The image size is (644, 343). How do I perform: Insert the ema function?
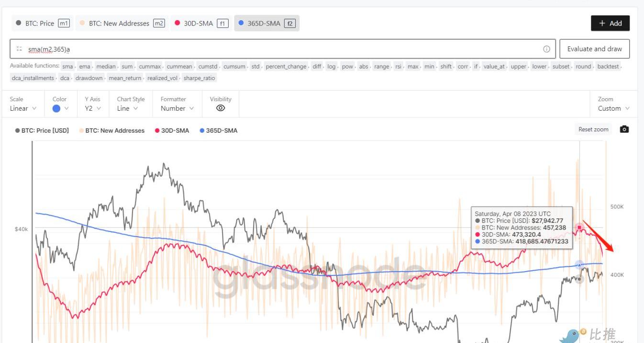[x=85, y=67]
